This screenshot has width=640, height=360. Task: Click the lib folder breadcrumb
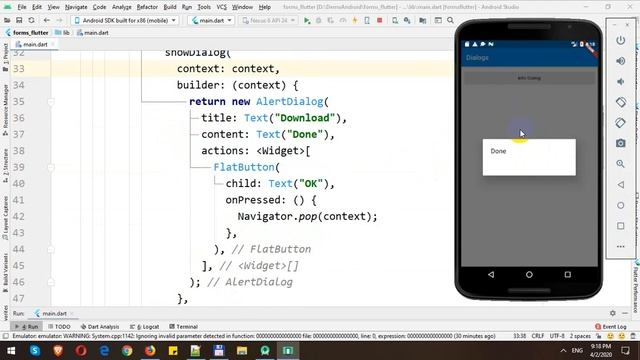pyautogui.click(x=62, y=33)
